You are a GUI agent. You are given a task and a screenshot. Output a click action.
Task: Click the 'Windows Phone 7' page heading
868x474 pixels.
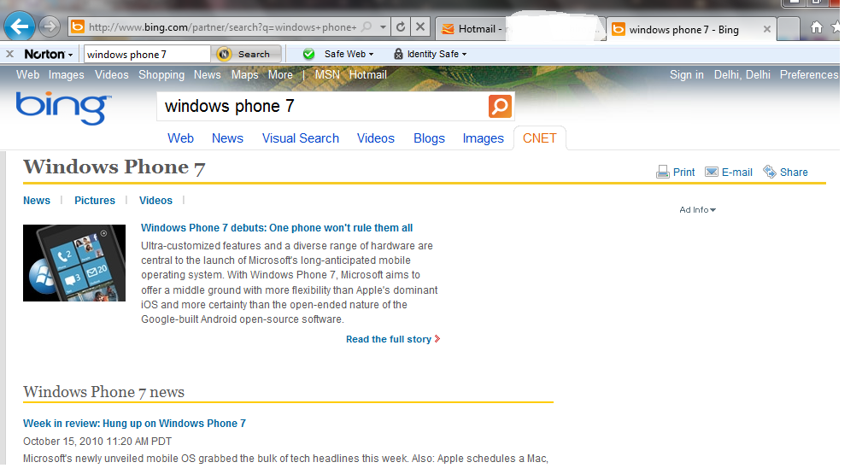tap(114, 167)
